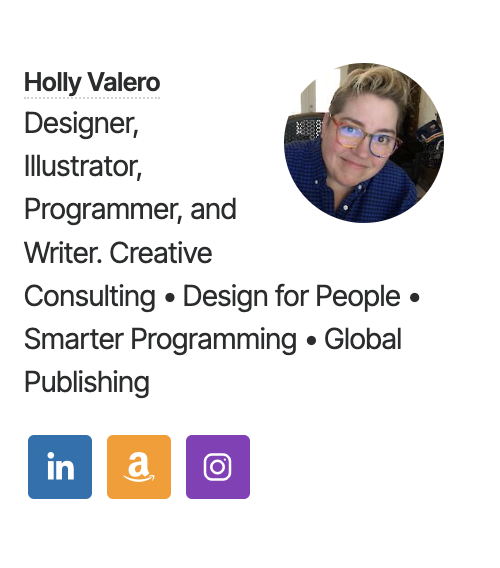
Task: Follow the Holly Valero name link
Action: [x=92, y=83]
